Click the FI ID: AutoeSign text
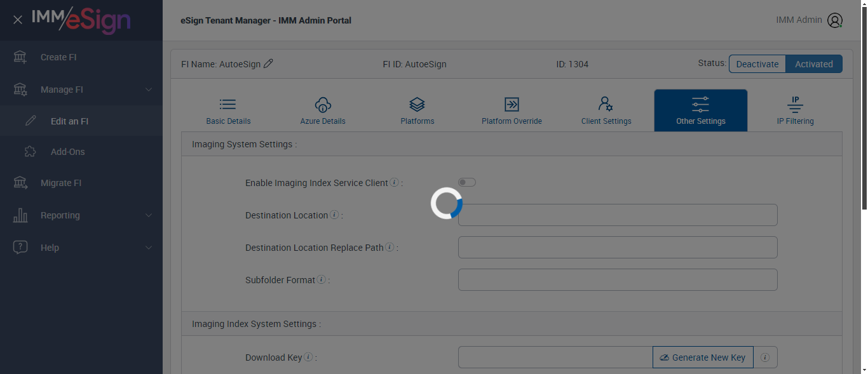The image size is (868, 374). [x=414, y=64]
